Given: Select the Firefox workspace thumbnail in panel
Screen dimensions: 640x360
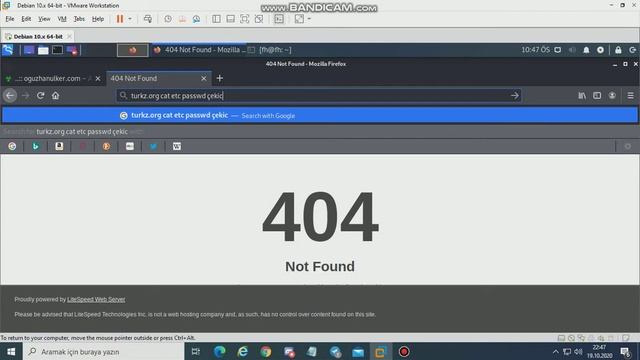Looking at the screenshot, I should click(133, 50).
